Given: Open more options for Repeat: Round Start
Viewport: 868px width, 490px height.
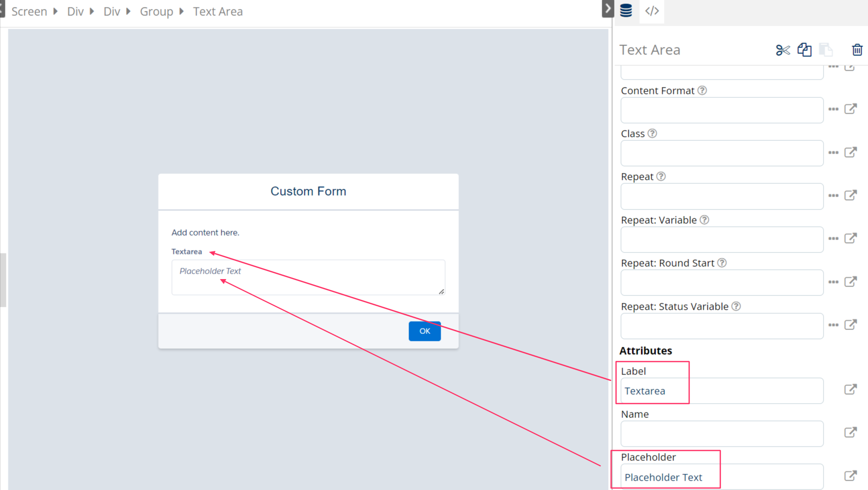Looking at the screenshot, I should (833, 282).
